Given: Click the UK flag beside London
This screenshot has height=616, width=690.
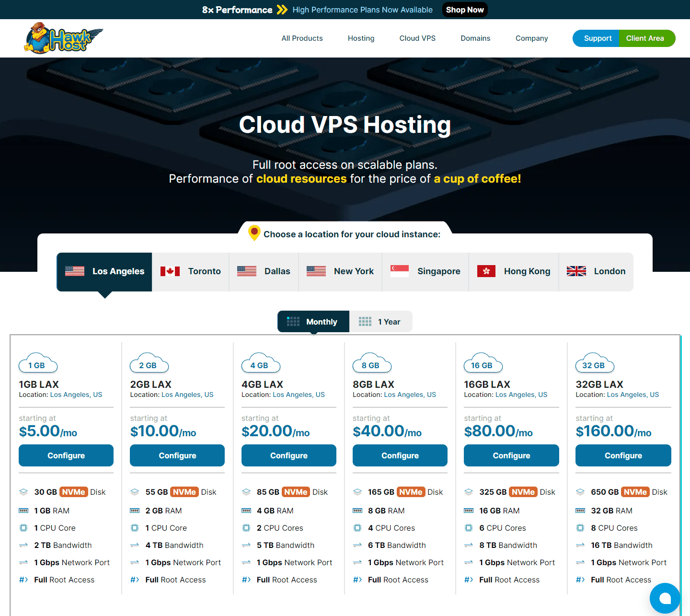Looking at the screenshot, I should 576,271.
